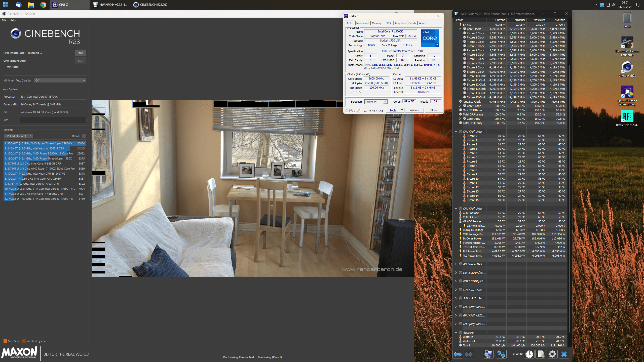Switch to CPU-Z SPD tab
Image resolution: width=644 pixels, height=362 pixels.
coord(388,23)
